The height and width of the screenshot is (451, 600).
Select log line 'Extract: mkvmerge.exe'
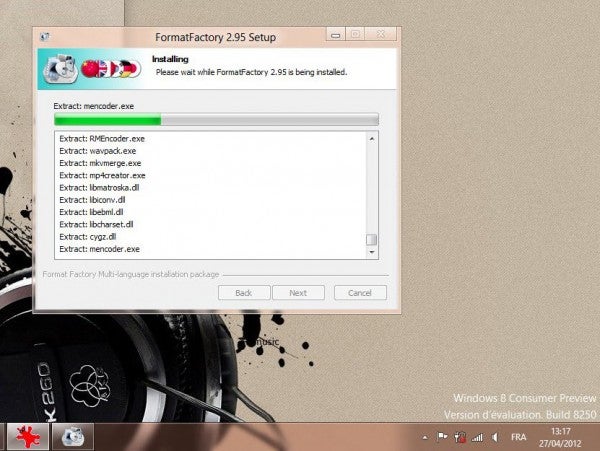pos(100,163)
